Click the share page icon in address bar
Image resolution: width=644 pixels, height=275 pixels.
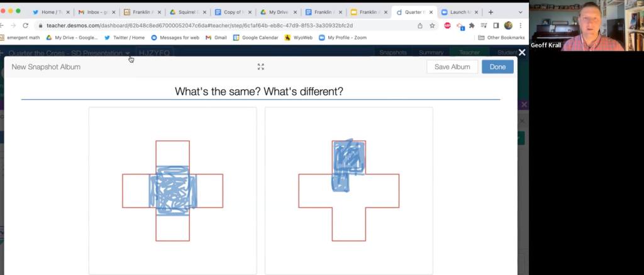point(419,26)
